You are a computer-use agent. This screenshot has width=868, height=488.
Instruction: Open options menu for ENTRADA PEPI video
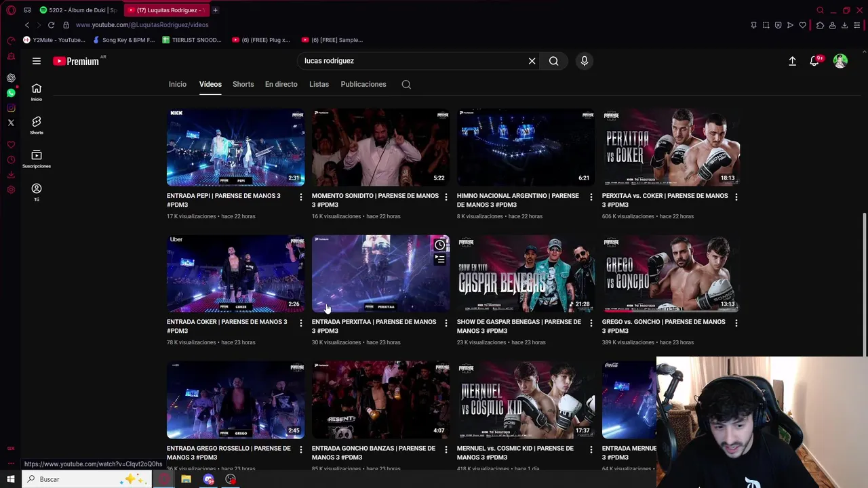coord(301,197)
